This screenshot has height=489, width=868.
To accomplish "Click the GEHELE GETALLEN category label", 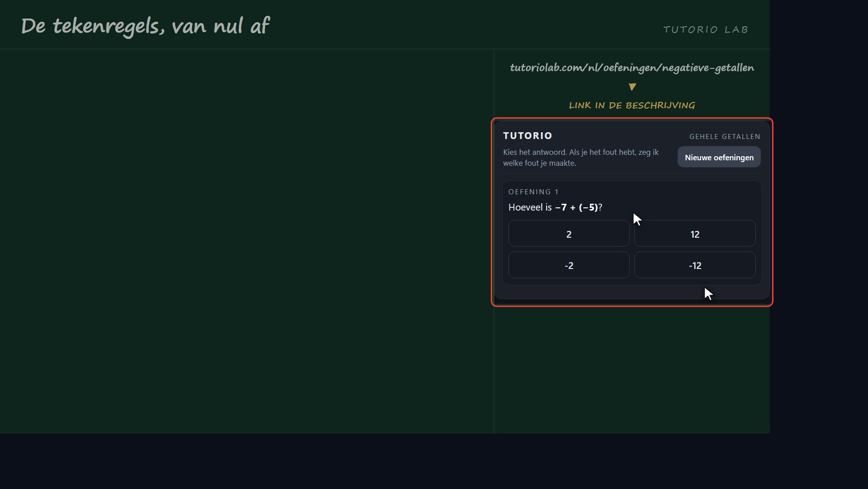I will pyautogui.click(x=725, y=137).
